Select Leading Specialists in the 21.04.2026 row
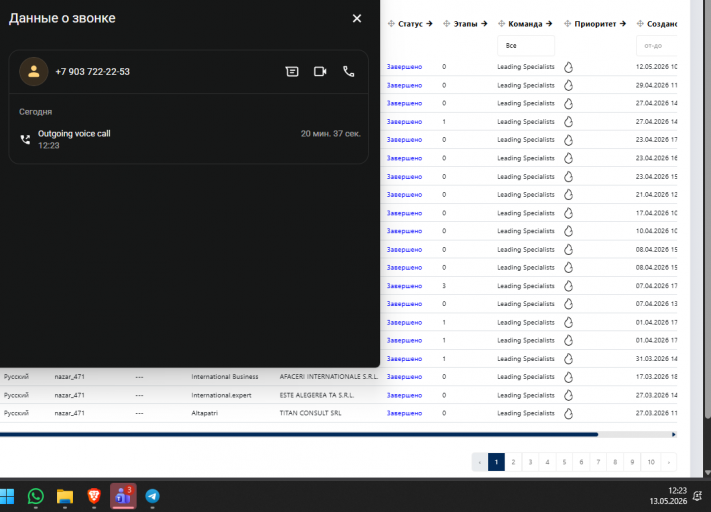Screen dimensions: 711x512 click(526, 195)
